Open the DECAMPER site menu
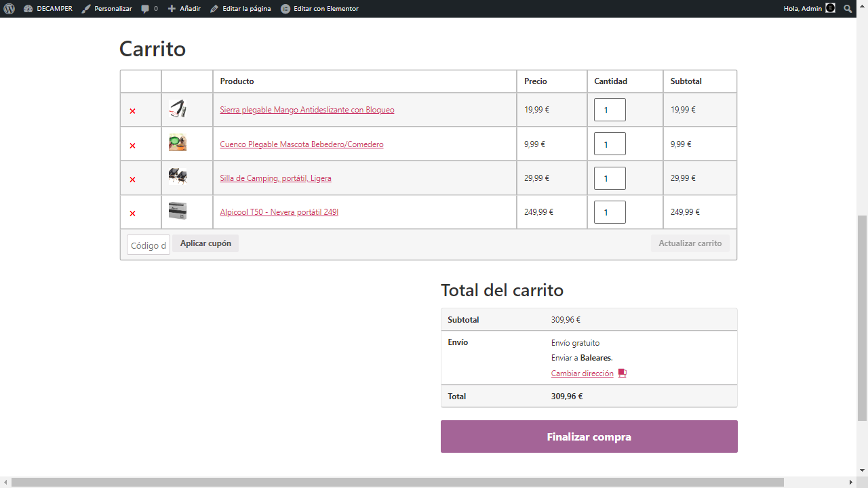 [x=48, y=9]
